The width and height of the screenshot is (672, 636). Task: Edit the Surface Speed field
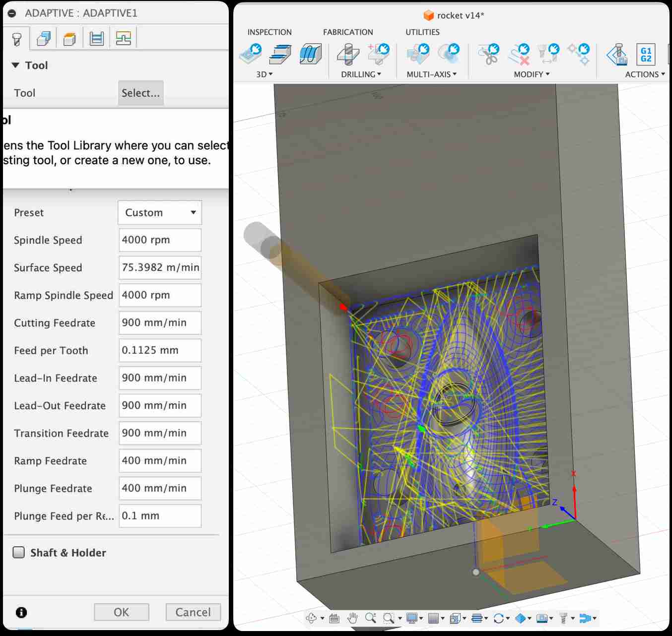coord(160,267)
